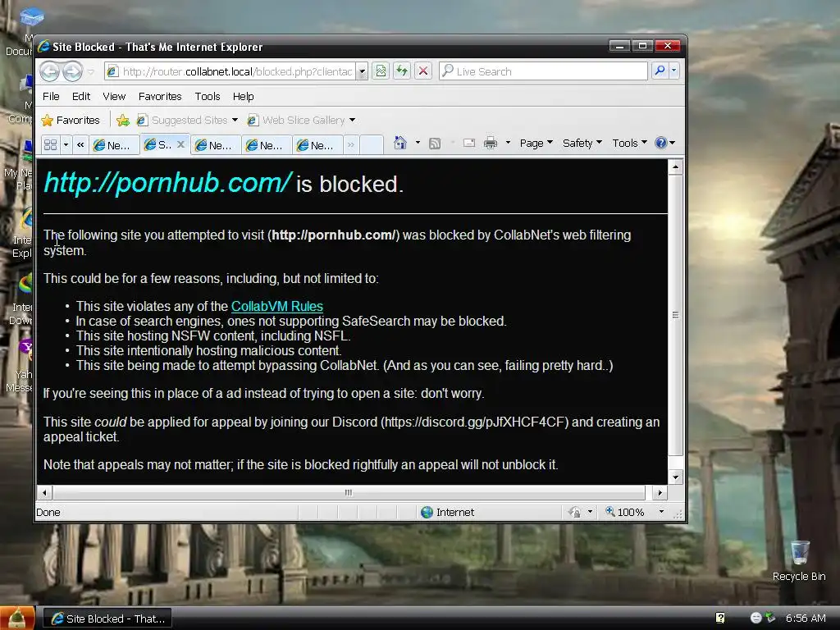This screenshot has height=630, width=840.
Task: Open the File menu
Action: pos(51,97)
